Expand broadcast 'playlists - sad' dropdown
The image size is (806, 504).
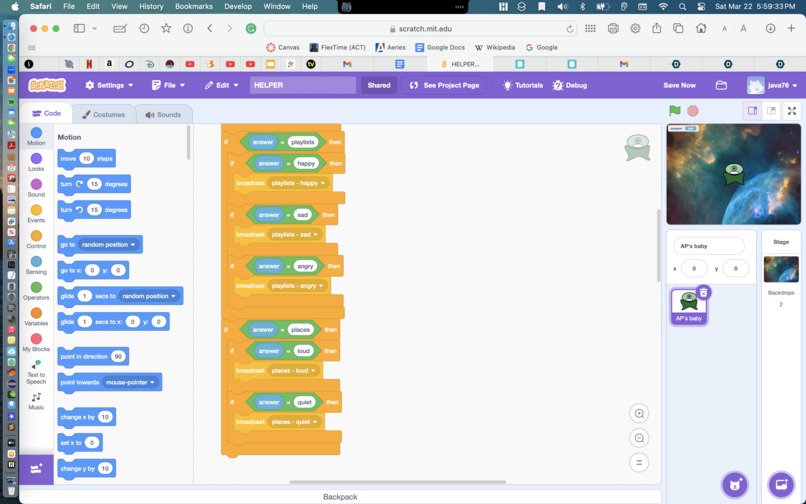pyautogui.click(x=295, y=235)
